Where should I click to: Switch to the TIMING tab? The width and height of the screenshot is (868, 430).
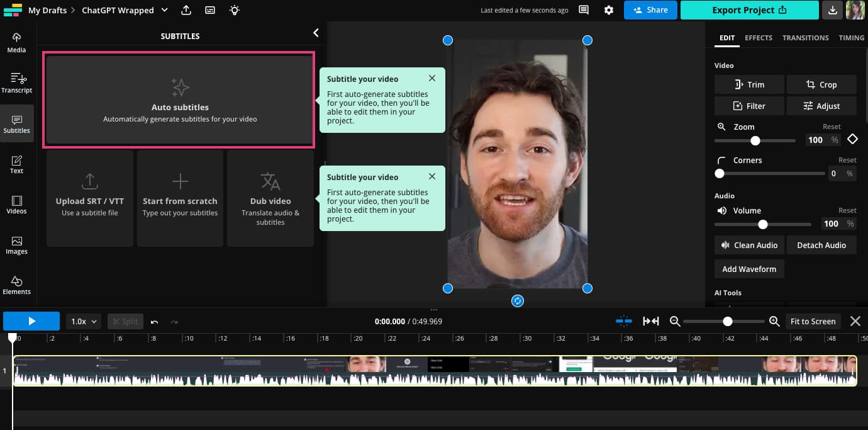click(x=851, y=38)
